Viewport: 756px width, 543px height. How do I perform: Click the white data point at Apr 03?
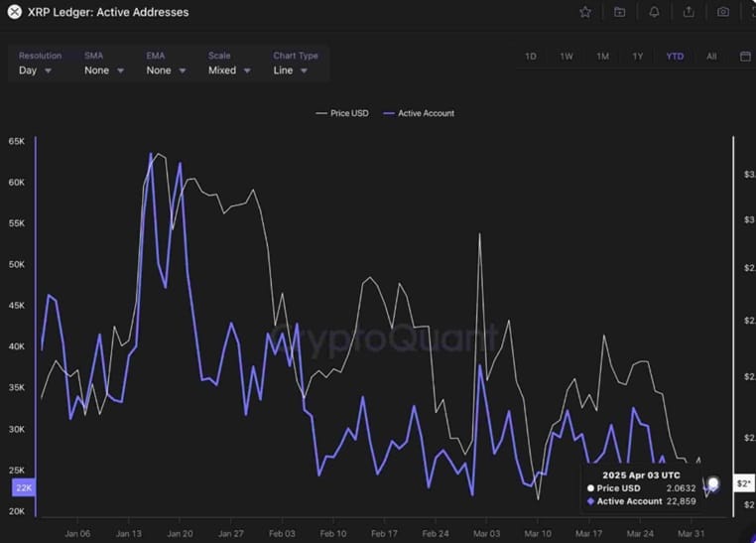point(713,482)
